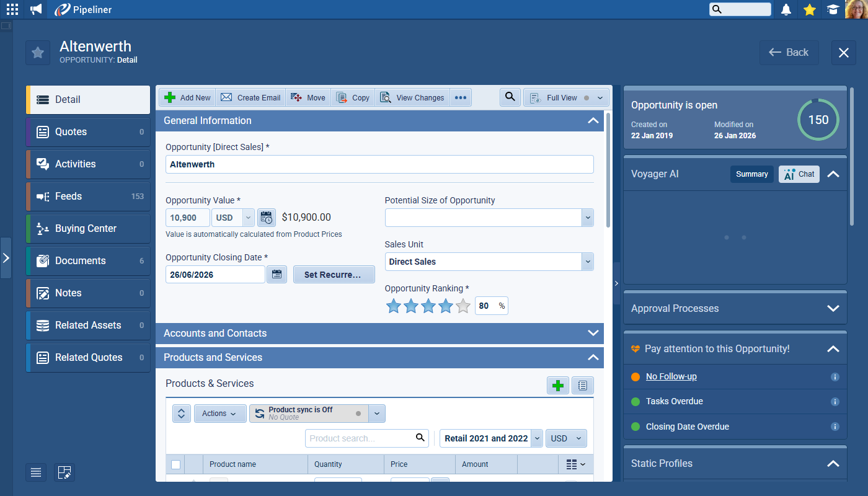The width and height of the screenshot is (868, 496).
Task: Open the Potential Size of Opportunity dropdown
Action: click(x=587, y=218)
